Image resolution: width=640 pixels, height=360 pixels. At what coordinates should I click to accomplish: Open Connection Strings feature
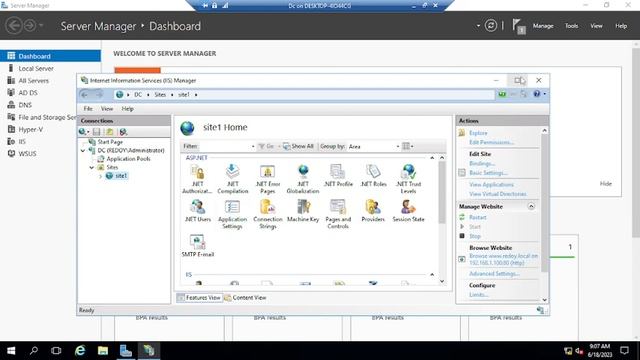click(268, 214)
